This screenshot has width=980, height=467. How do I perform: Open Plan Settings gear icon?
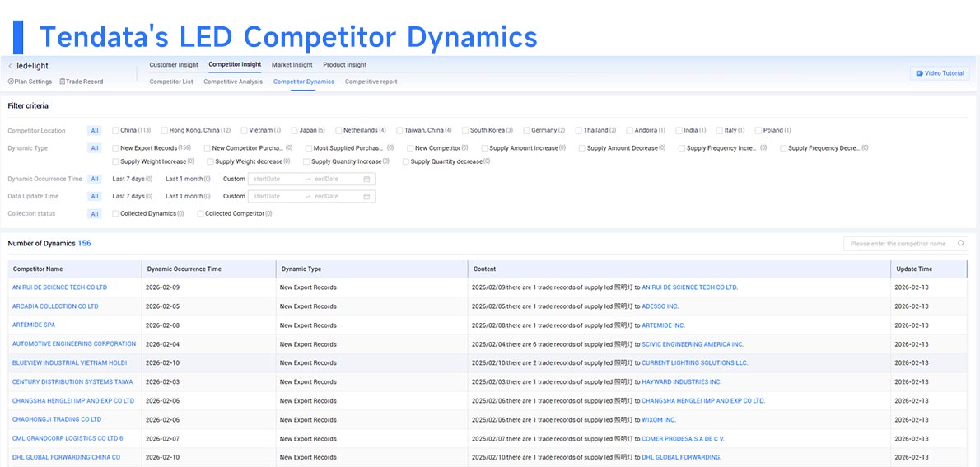tap(11, 82)
